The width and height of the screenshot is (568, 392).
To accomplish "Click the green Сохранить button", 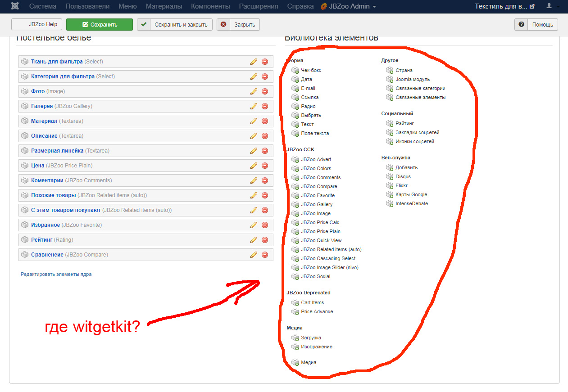I will [x=100, y=25].
